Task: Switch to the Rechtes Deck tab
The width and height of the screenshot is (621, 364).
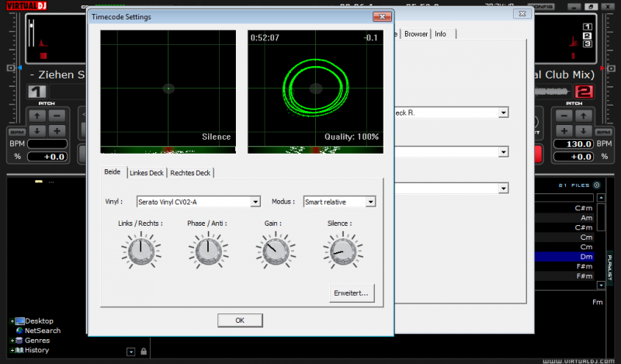Action: click(x=190, y=173)
